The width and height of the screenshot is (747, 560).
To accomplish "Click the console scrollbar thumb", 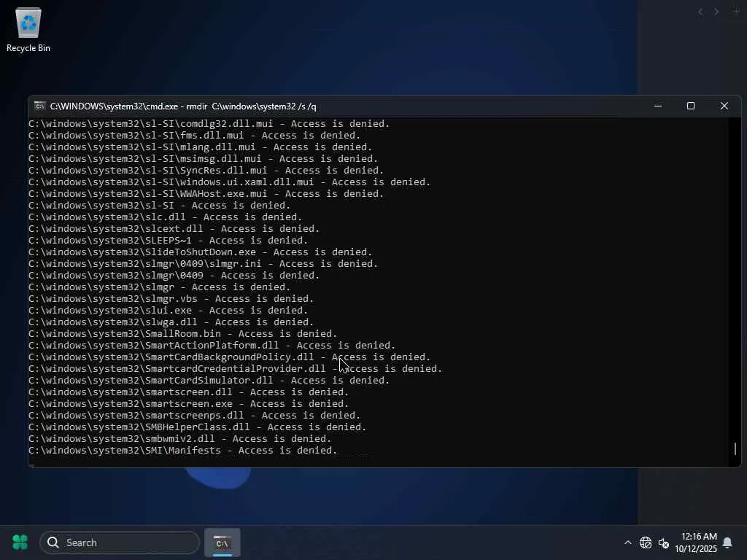I will [x=735, y=448].
